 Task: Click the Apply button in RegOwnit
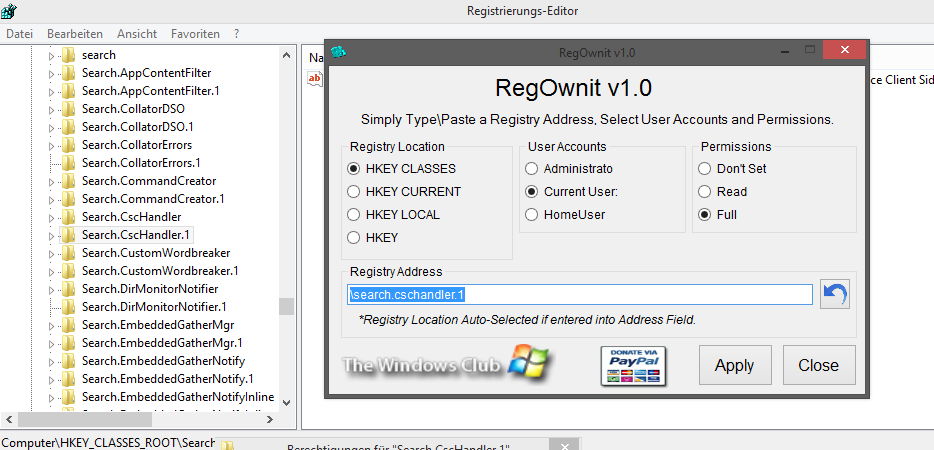(x=734, y=365)
